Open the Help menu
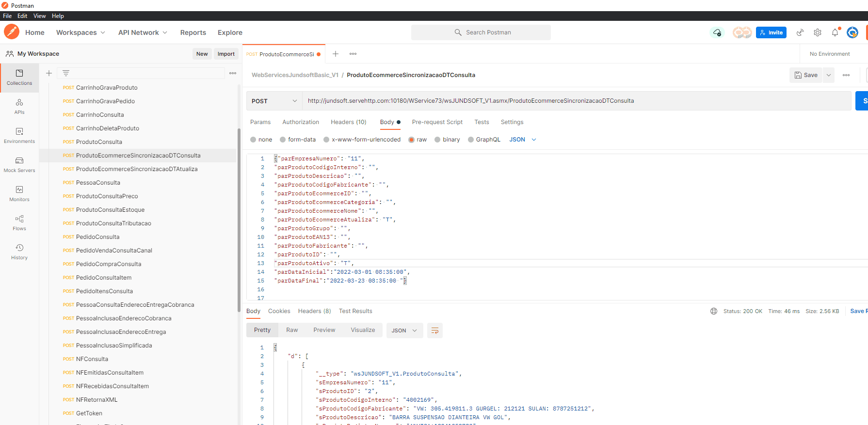This screenshot has height=425, width=868. pos(58,16)
